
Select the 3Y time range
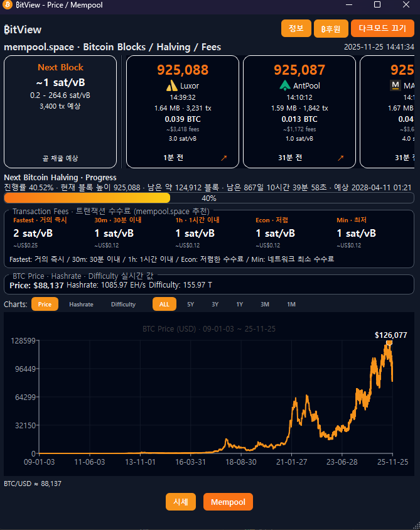tap(215, 304)
